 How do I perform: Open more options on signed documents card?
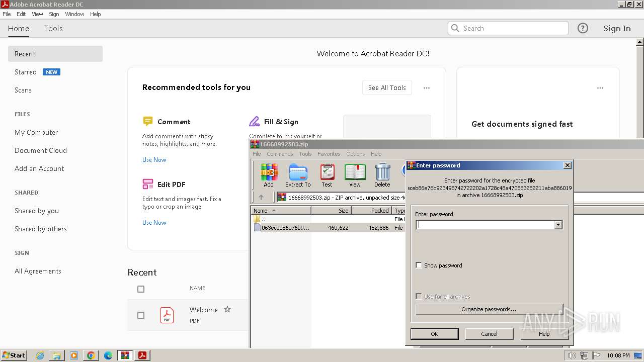[x=600, y=88]
